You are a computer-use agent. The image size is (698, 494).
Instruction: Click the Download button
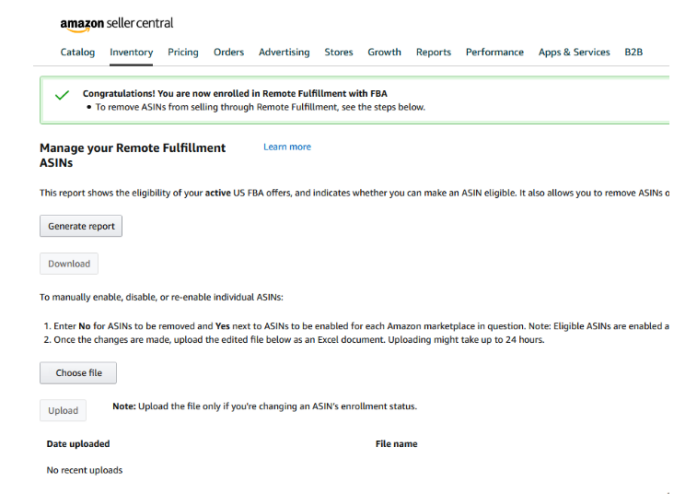69,264
